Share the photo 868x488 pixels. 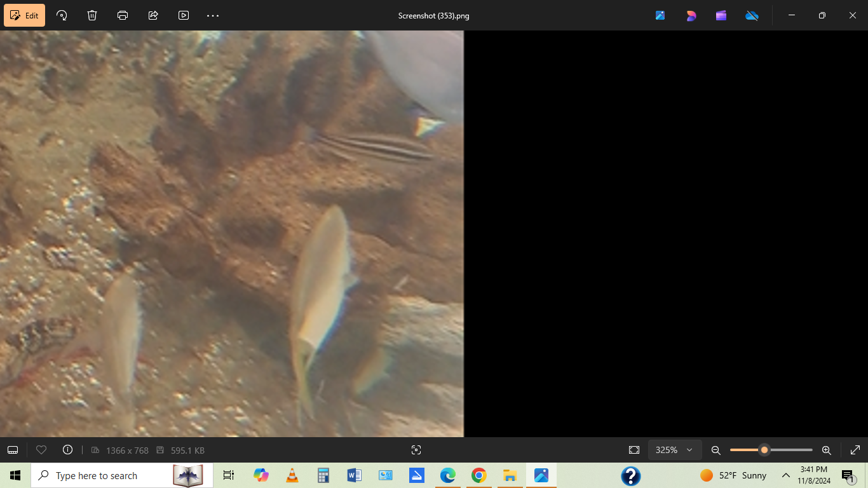(153, 15)
